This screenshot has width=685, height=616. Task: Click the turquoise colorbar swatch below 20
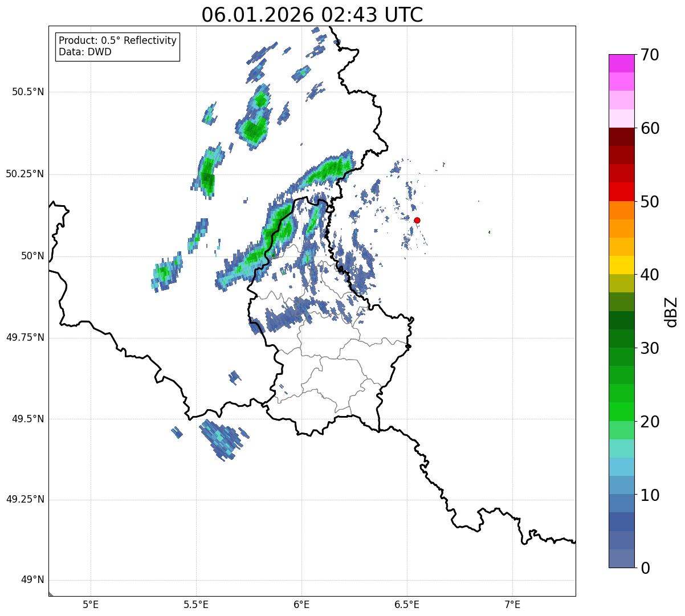coord(622,448)
